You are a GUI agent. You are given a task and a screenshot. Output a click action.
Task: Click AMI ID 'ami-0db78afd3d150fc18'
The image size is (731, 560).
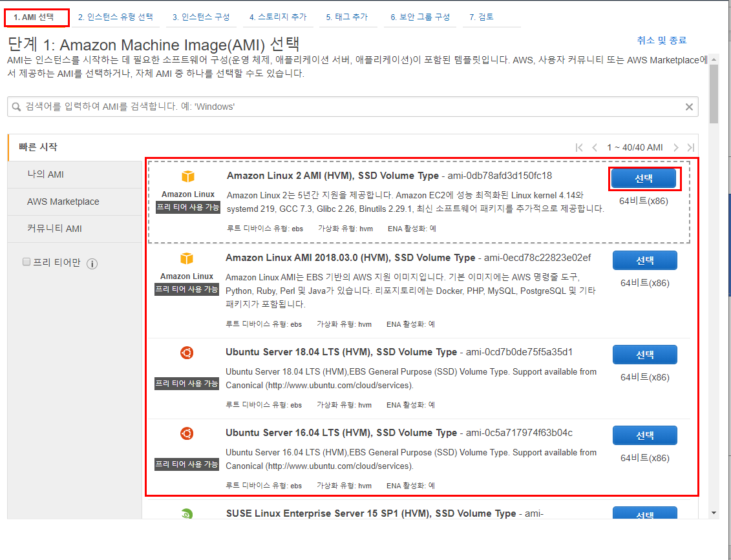coord(500,176)
